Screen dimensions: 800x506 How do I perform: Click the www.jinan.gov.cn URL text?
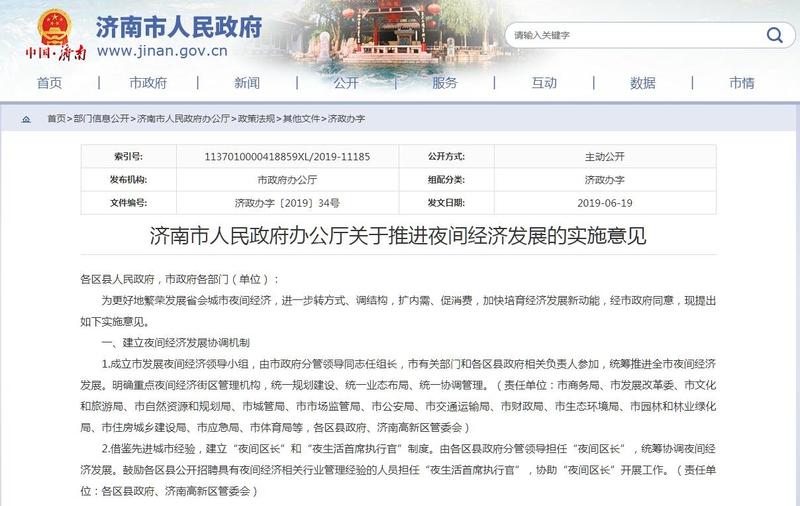162,51
